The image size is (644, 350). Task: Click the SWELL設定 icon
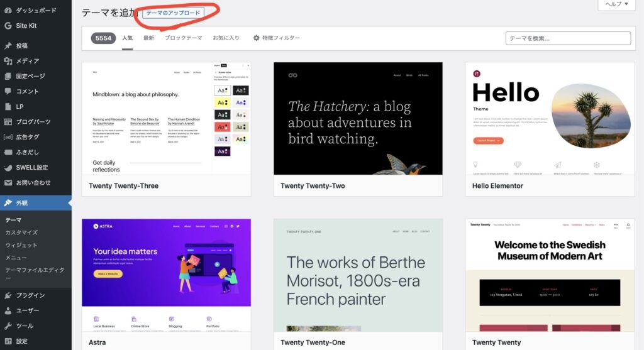pos(8,167)
